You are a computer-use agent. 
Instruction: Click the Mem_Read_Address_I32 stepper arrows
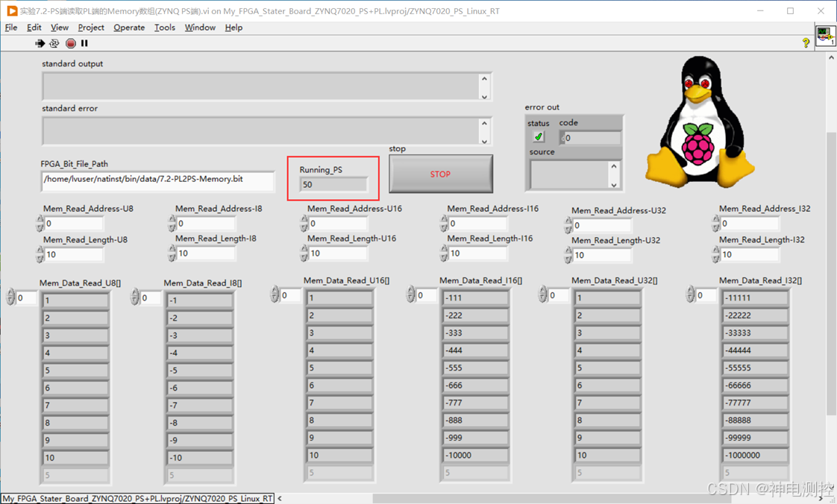click(x=716, y=223)
